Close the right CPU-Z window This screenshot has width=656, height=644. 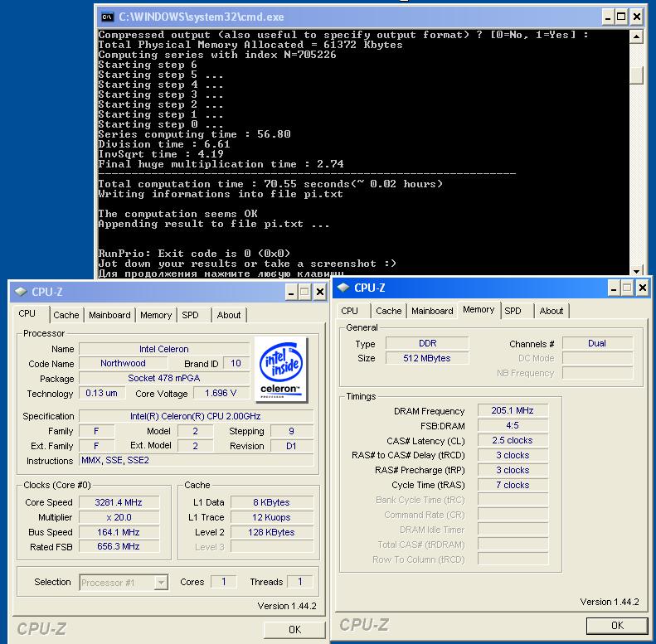[642, 288]
